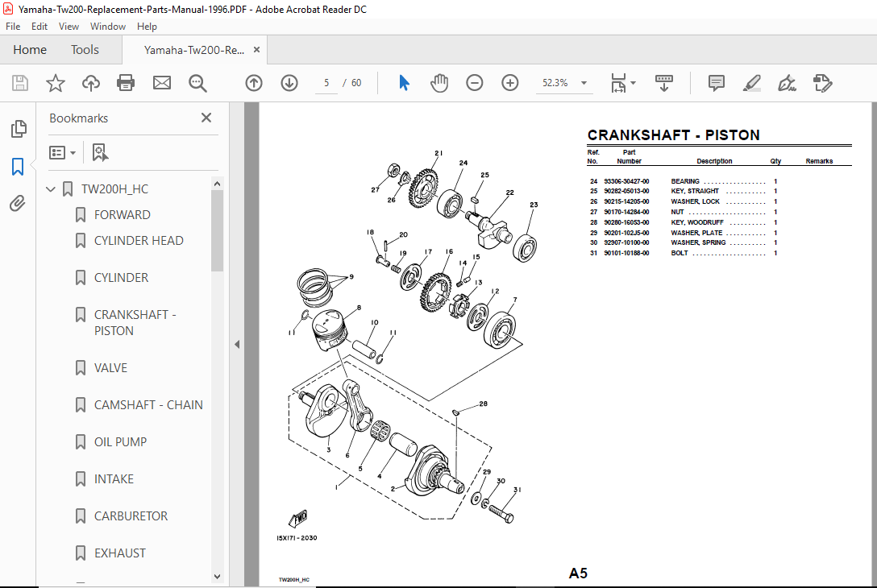The height and width of the screenshot is (588, 877).
Task: Open the Help menu
Action: click(x=147, y=27)
